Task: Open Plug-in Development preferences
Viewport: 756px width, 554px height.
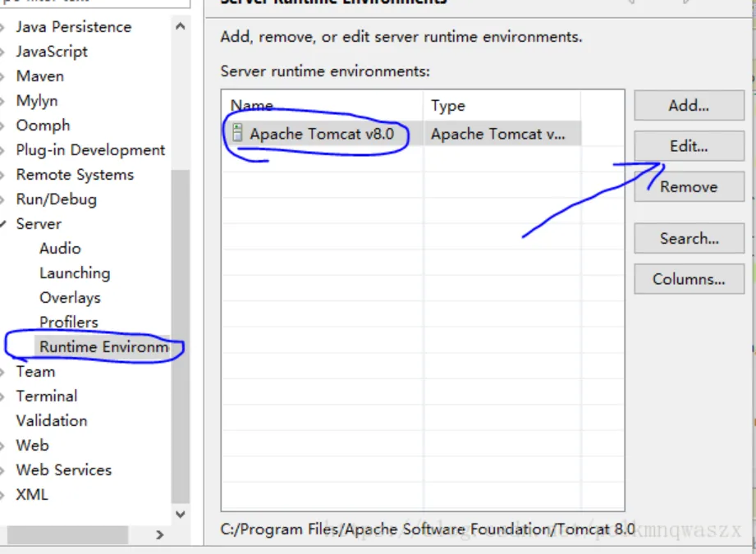Action: tap(90, 149)
